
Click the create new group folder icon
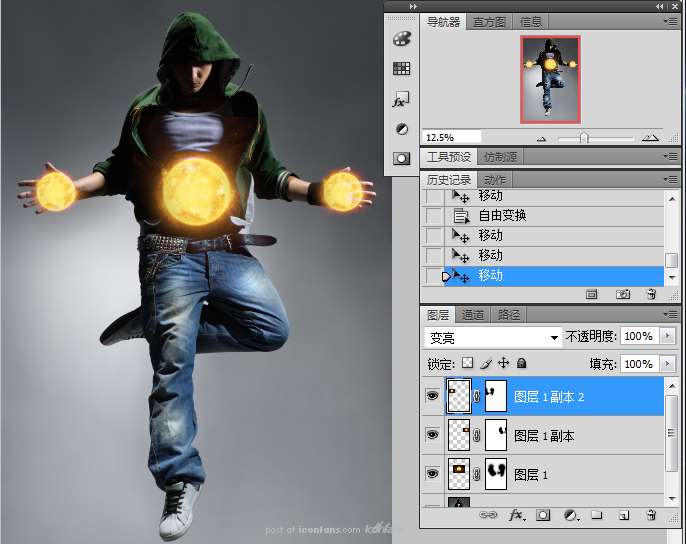coord(597,515)
